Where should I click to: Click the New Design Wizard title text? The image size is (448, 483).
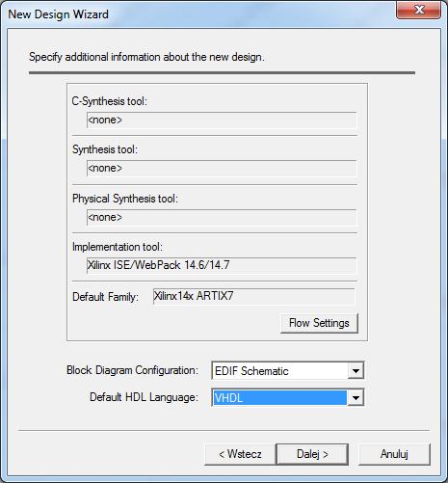coord(58,14)
